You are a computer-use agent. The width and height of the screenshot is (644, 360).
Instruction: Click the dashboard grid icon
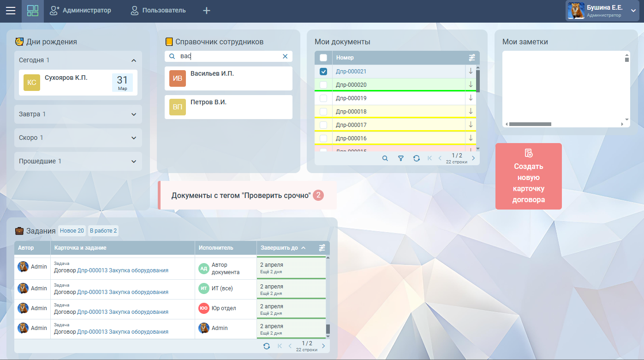(33, 11)
